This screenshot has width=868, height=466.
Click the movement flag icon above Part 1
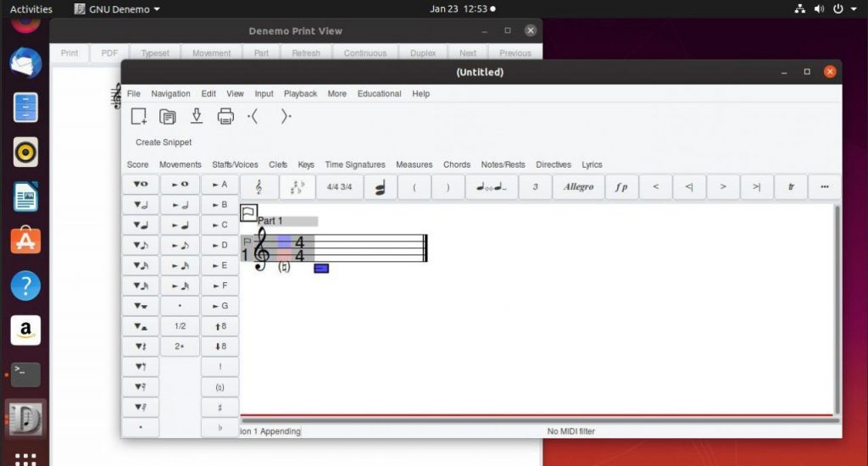248,213
